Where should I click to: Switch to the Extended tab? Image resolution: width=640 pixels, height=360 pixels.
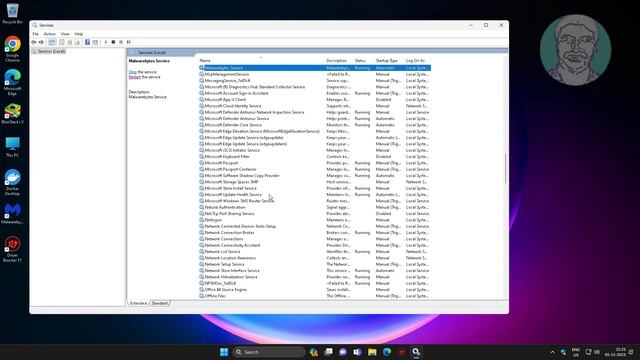pos(138,303)
